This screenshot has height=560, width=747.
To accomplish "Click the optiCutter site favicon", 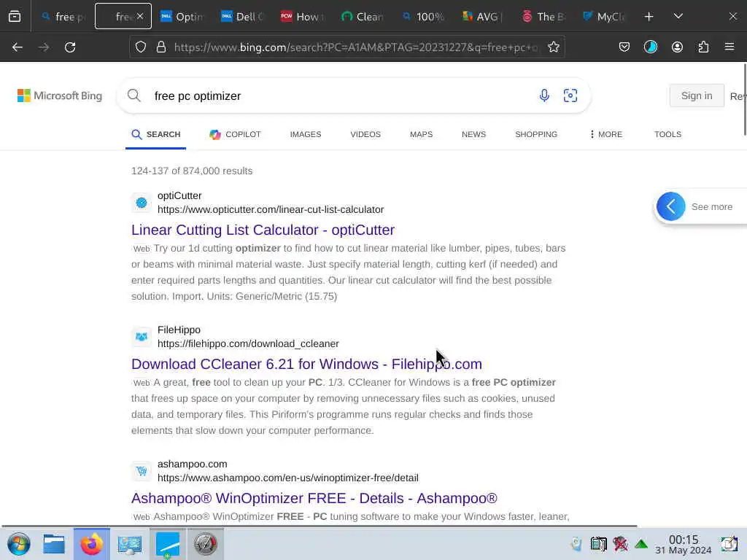I will click(x=142, y=203).
